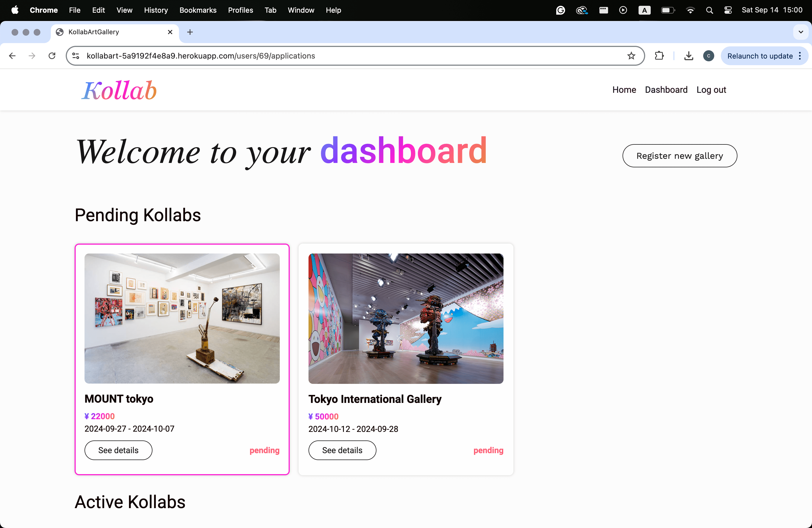Viewport: 812px width, 528px height.
Task: Click the browser reload page icon
Action: (x=52, y=56)
